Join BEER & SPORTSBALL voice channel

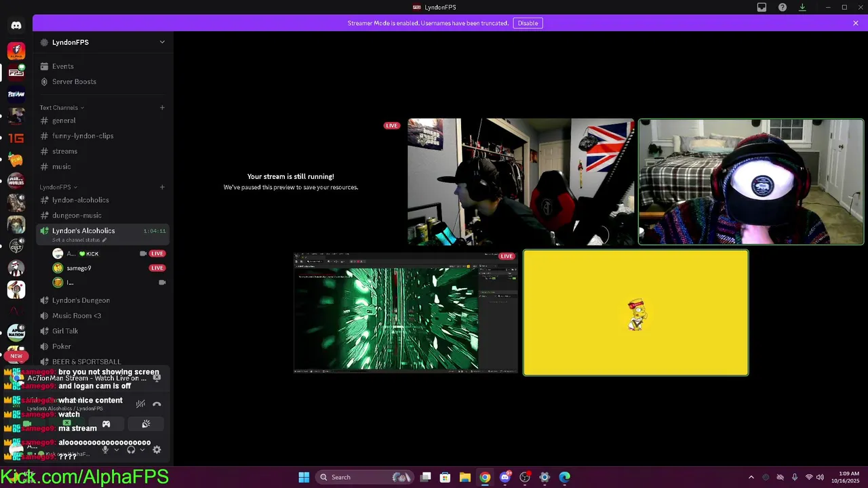102,362
